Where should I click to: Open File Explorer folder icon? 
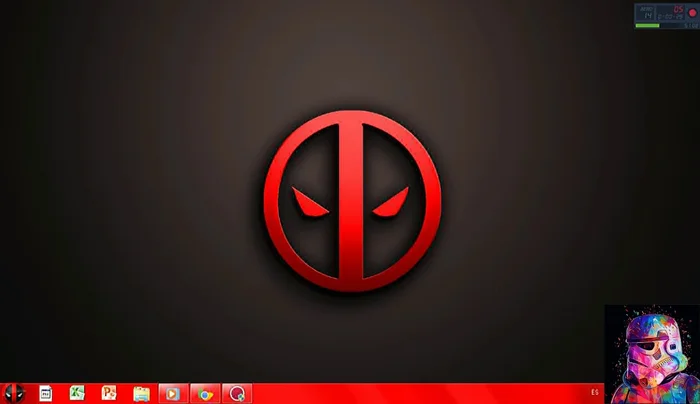[141, 393]
